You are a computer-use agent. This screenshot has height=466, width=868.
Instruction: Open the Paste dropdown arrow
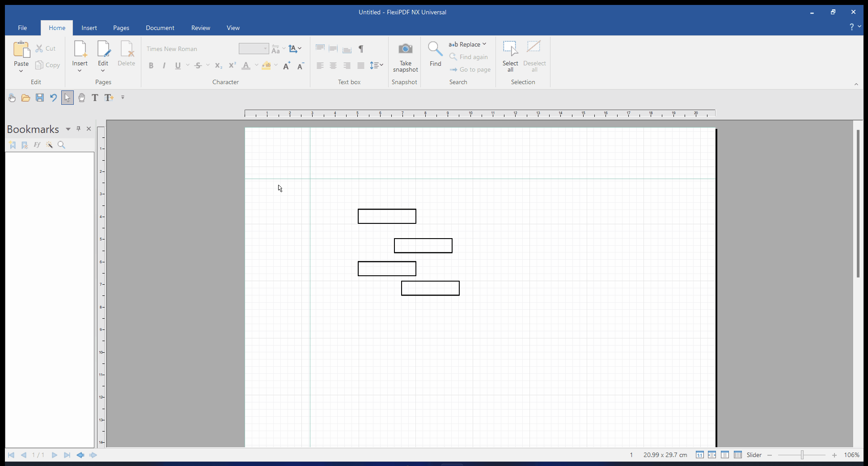(21, 71)
